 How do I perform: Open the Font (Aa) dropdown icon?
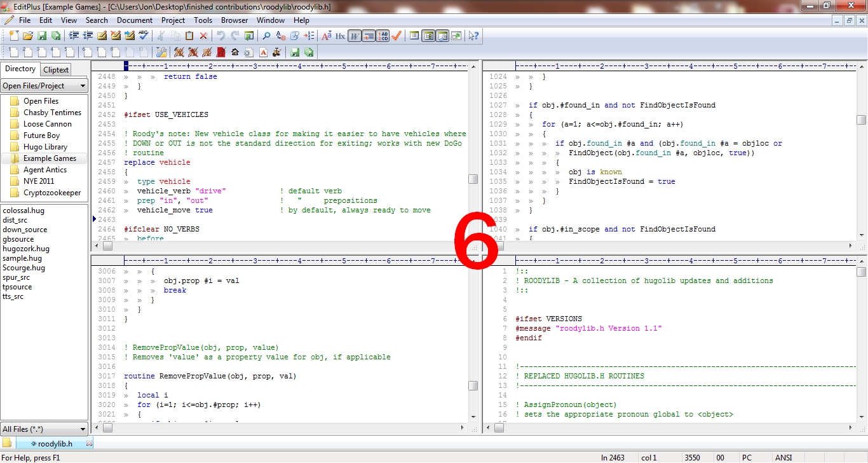326,36
